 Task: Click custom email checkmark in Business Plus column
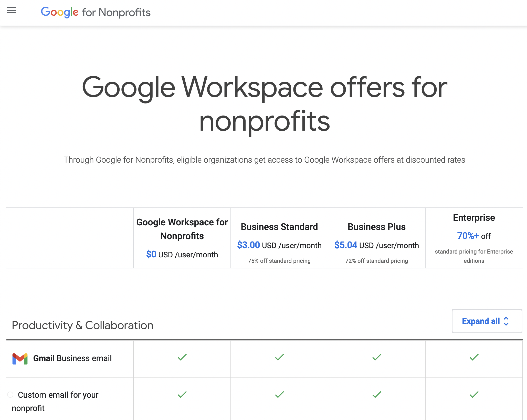pyautogui.click(x=377, y=394)
